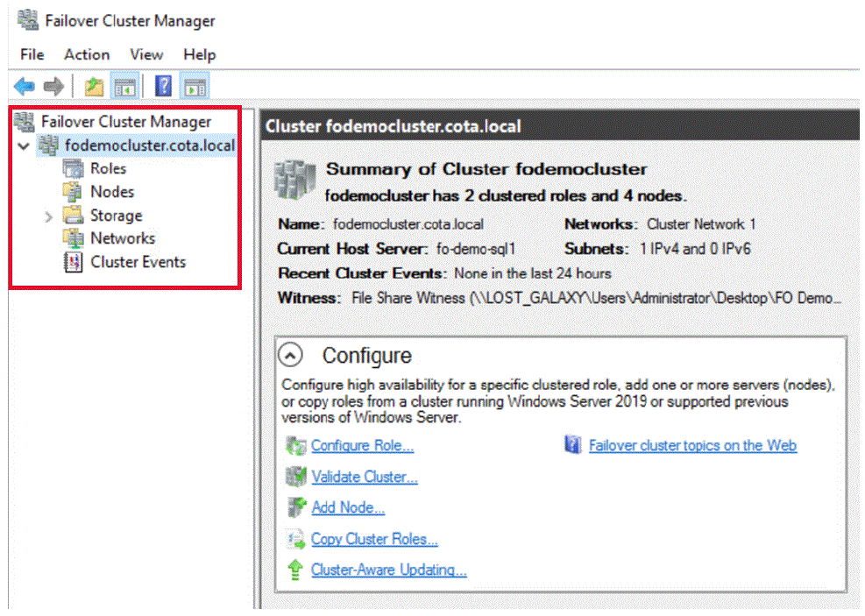
Task: Open Cluster-Aware Updating
Action: point(388,570)
